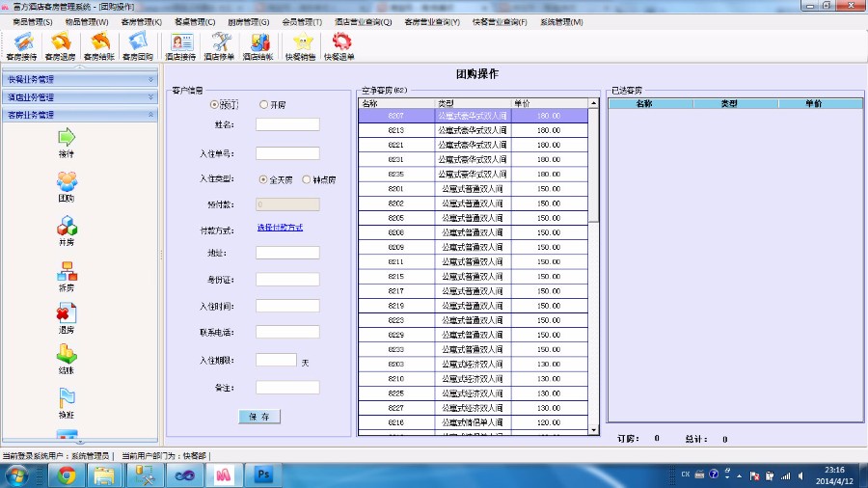The height and width of the screenshot is (488, 868).
Task: Click the room list vertical scrollbar thumb
Action: pos(593,165)
